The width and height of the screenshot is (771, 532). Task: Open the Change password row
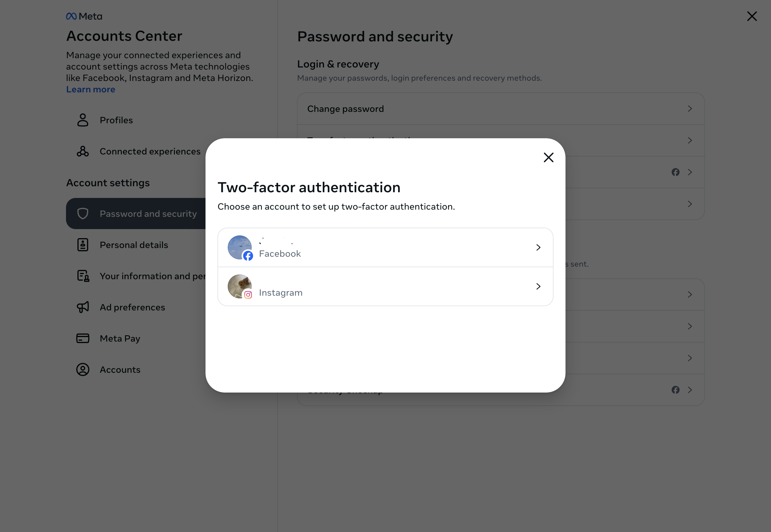coord(500,109)
